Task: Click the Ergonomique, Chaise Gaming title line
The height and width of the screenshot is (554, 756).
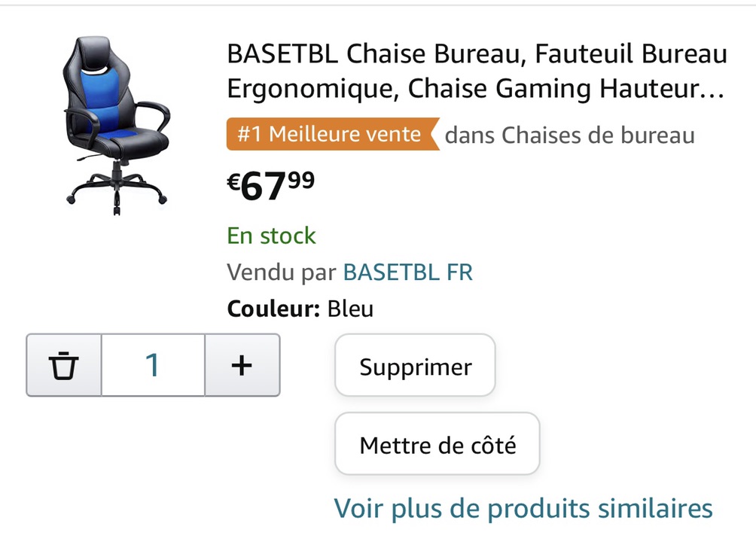Action: pos(409,89)
